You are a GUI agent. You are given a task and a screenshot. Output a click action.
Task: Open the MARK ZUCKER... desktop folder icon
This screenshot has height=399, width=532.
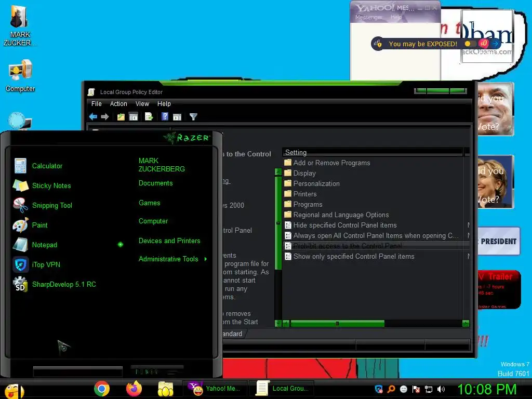(x=20, y=25)
